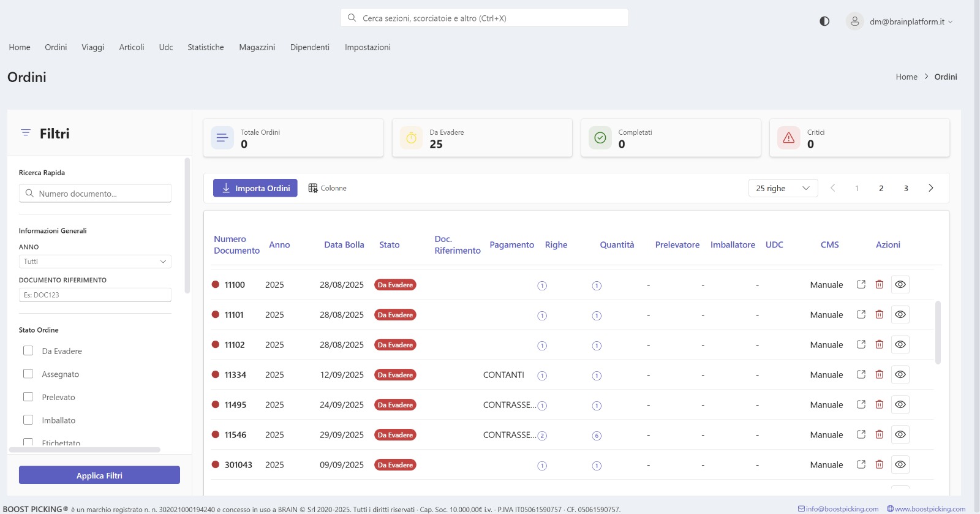Go to next page arrow in pagination
Screen dimensions: 980x514
coord(930,188)
